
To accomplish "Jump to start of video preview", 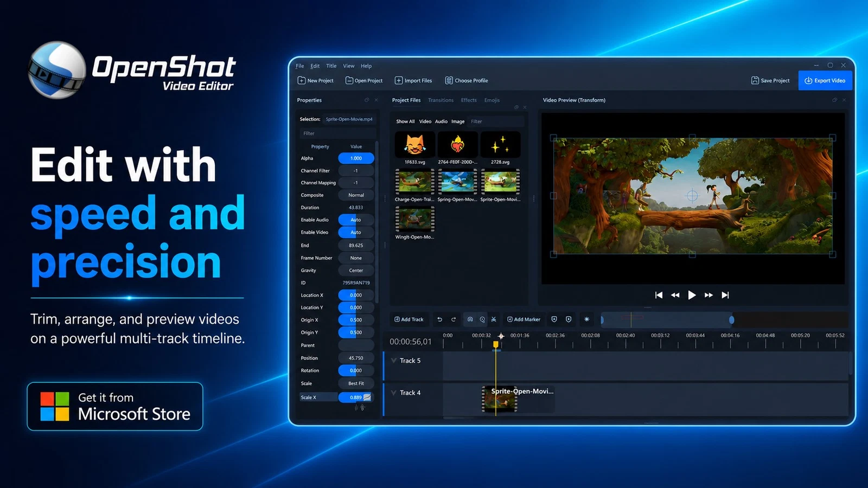I will pos(659,295).
